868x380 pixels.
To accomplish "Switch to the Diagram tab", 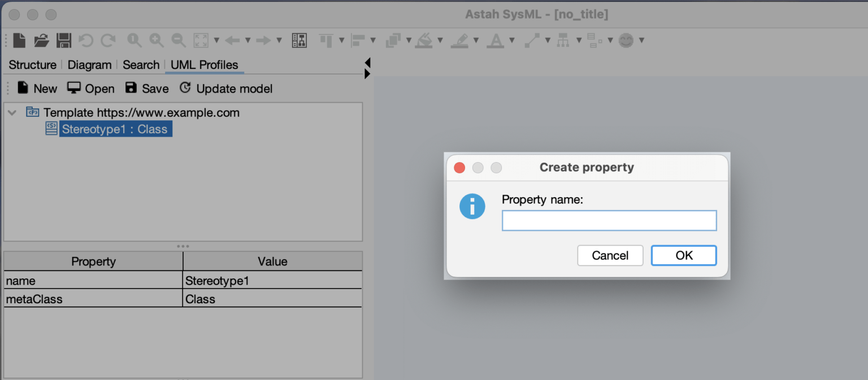I will (89, 64).
